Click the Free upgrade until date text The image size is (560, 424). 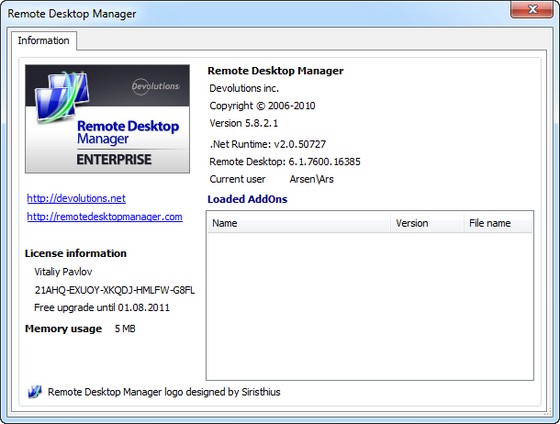coord(102,308)
